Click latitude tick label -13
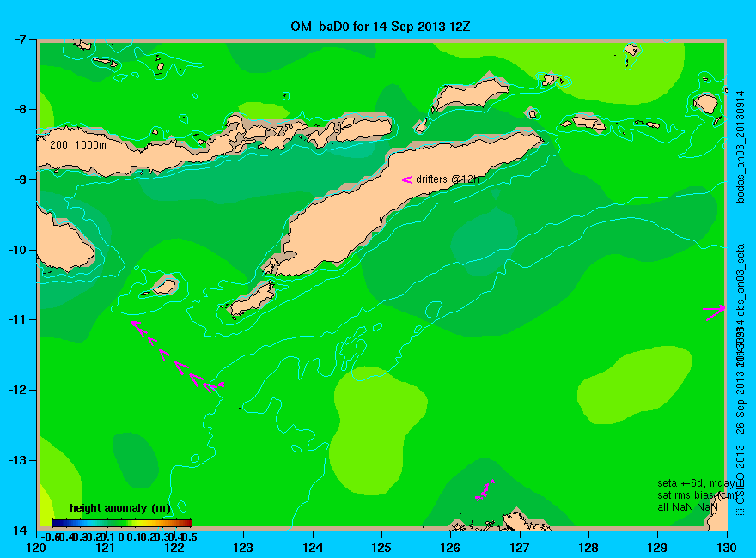756x558 pixels. [x=18, y=460]
